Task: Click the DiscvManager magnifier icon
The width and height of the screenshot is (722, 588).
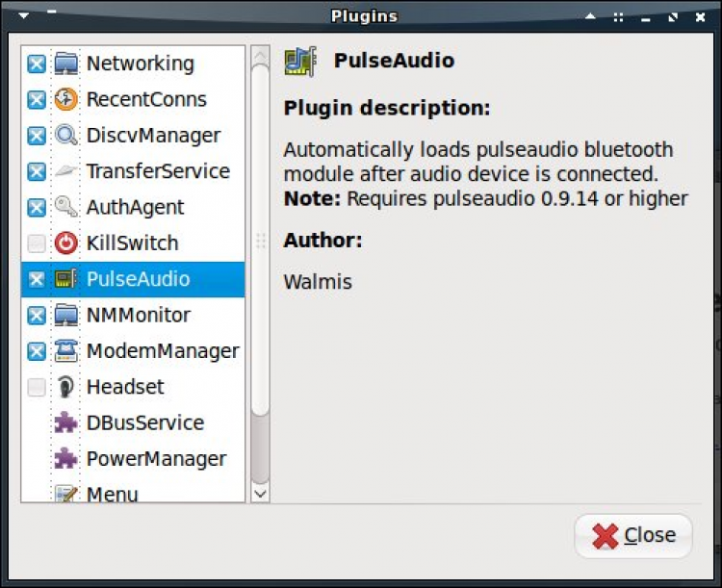Action: pos(65,136)
